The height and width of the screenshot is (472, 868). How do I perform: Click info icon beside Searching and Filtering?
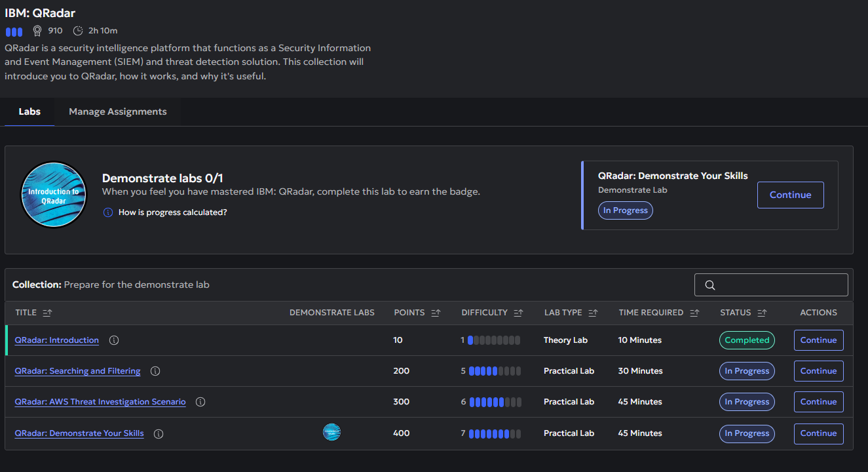click(155, 371)
